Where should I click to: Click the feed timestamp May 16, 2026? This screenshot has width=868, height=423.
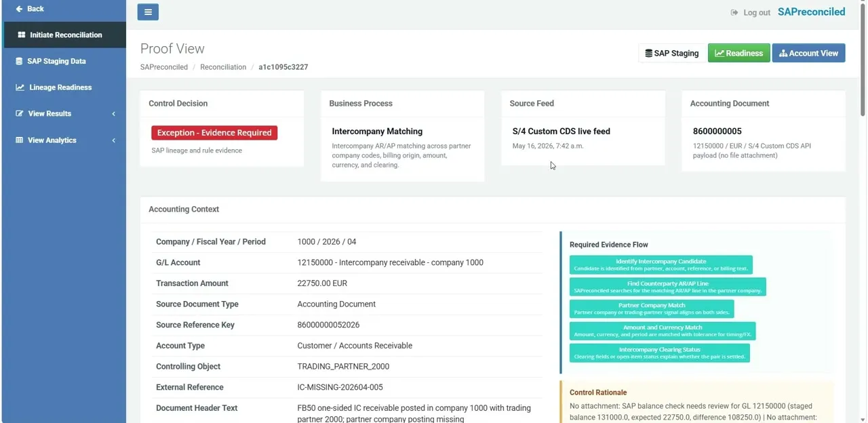[548, 146]
